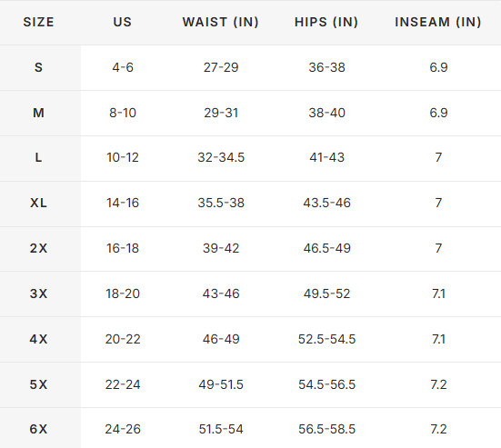Select the M size row label
Screen dimensions: 501x448
(38, 113)
